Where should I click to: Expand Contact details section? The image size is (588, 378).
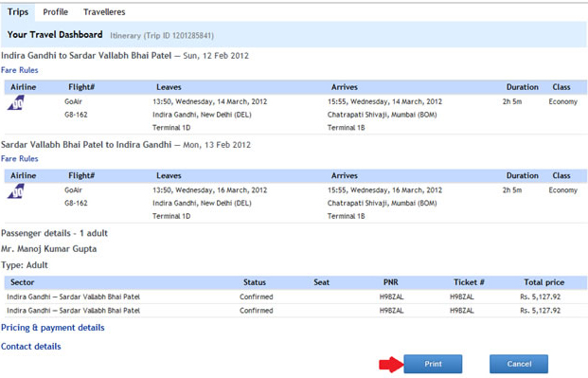coord(30,347)
